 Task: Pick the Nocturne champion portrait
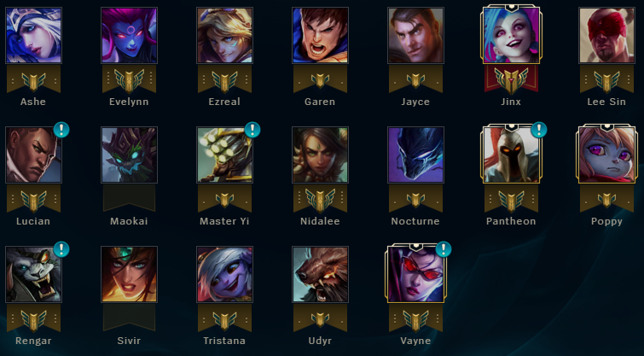pyautogui.click(x=415, y=155)
